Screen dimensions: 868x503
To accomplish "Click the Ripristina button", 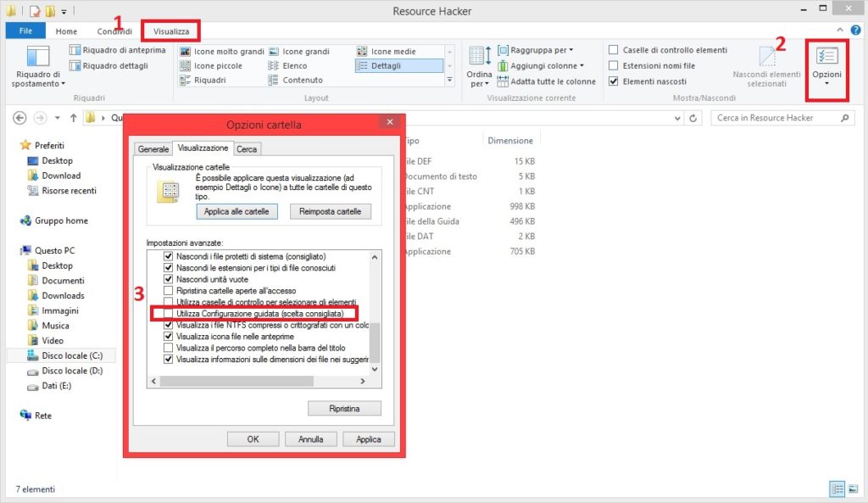I will [344, 409].
